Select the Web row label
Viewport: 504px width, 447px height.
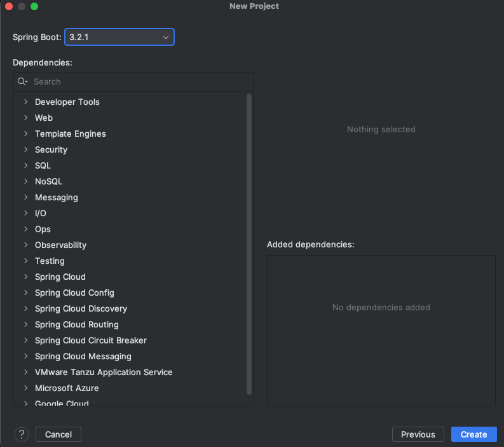tap(44, 118)
